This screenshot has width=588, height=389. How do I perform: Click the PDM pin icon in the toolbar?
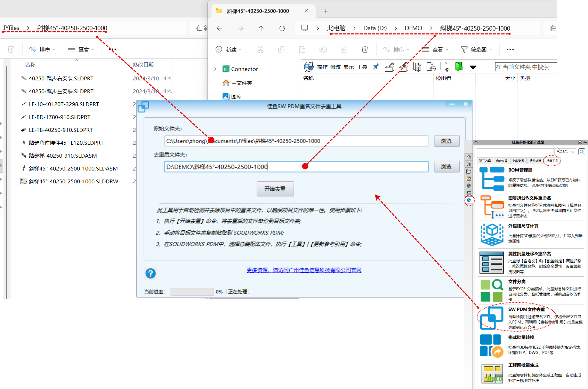click(376, 66)
